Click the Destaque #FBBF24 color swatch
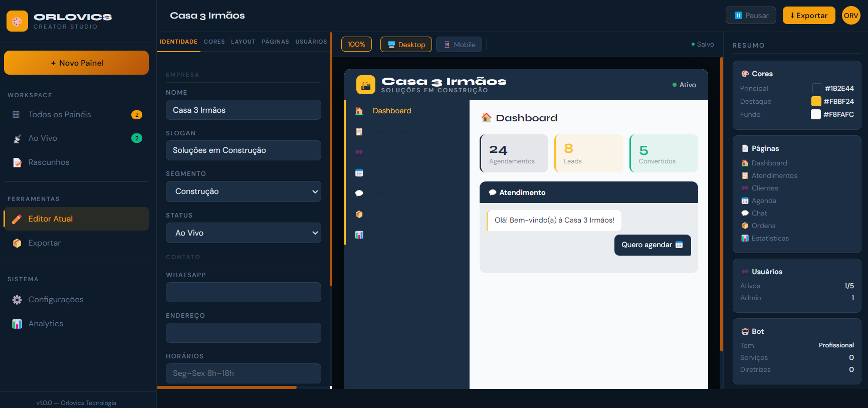Screen dimensions: 868x408 click(816, 101)
